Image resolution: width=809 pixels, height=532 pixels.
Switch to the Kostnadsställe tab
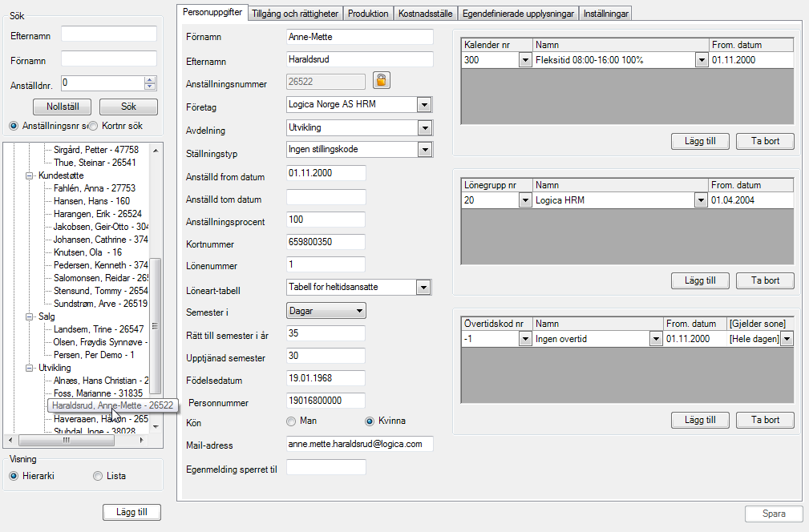pos(425,14)
